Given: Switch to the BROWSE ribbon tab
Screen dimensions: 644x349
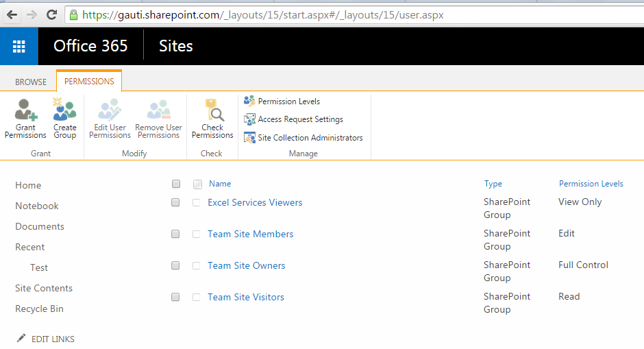Looking at the screenshot, I should point(31,82).
